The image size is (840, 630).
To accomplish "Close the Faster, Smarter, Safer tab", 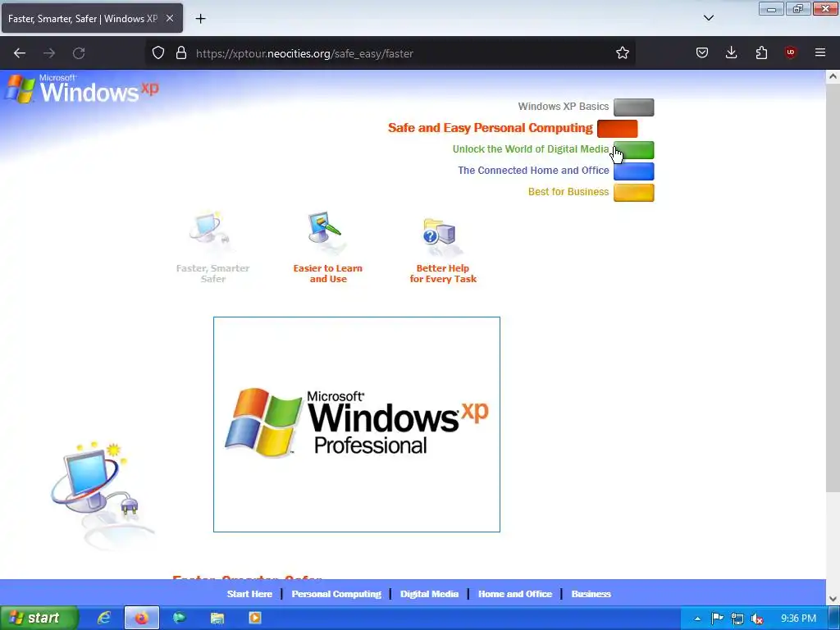I will click(169, 18).
